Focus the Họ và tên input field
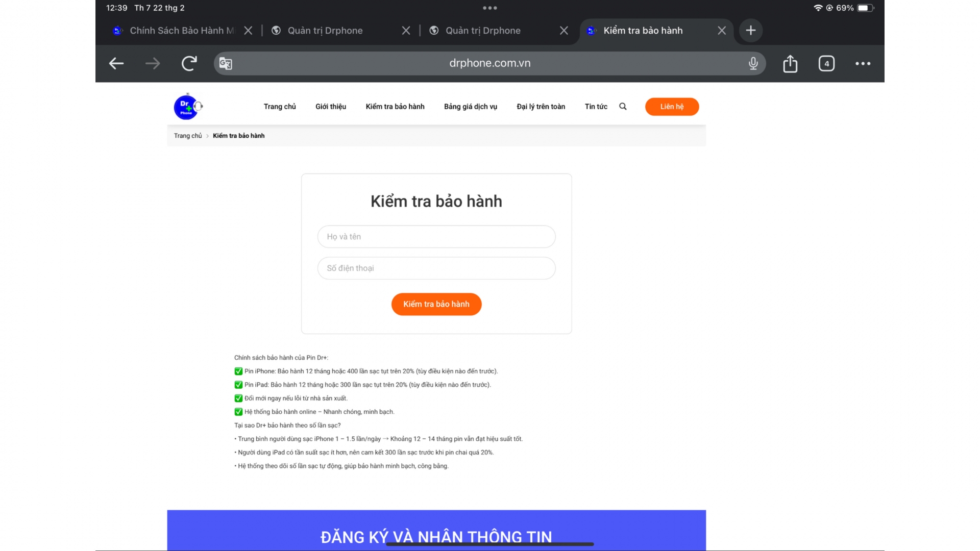 (436, 237)
